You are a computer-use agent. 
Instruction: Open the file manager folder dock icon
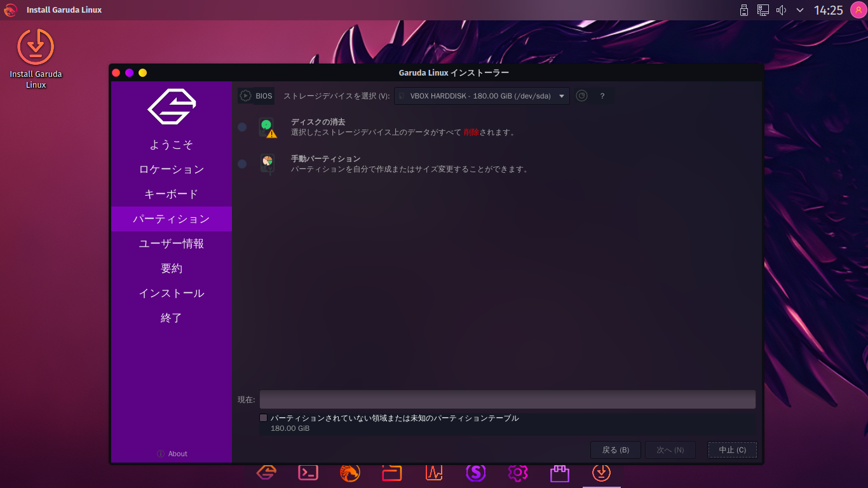[392, 472]
